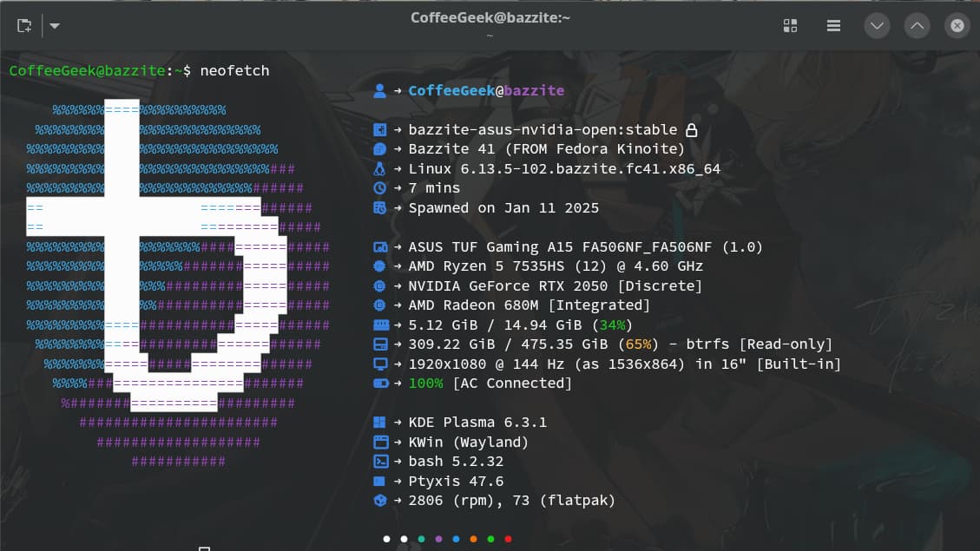The height and width of the screenshot is (551, 980).
Task: Click the text KWin (Wayland)
Action: pos(468,443)
